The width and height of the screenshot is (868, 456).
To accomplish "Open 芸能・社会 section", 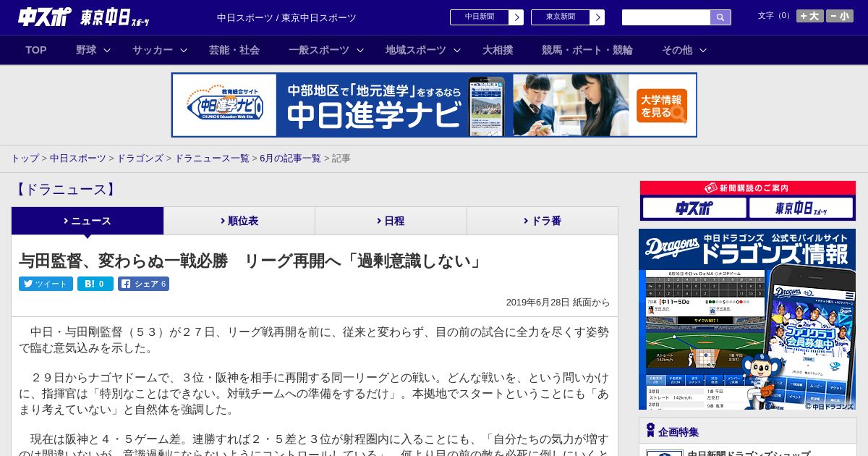I will [234, 50].
